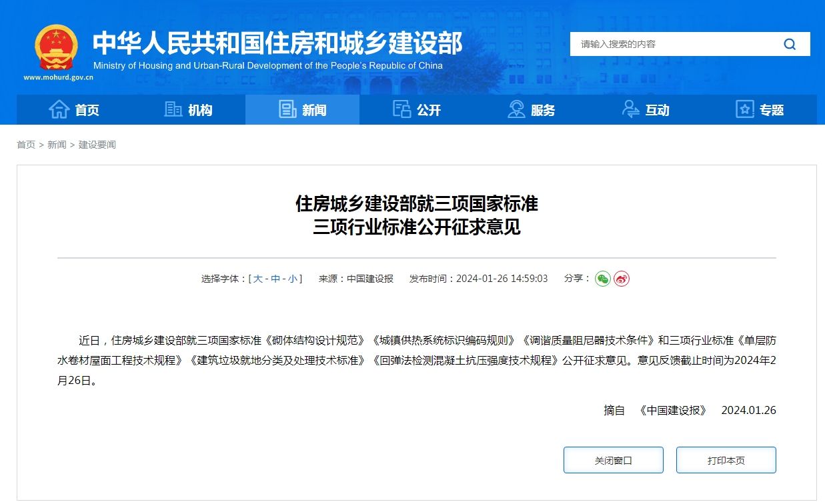Click the building icon beside 机构
825x504 pixels.
[x=172, y=109]
